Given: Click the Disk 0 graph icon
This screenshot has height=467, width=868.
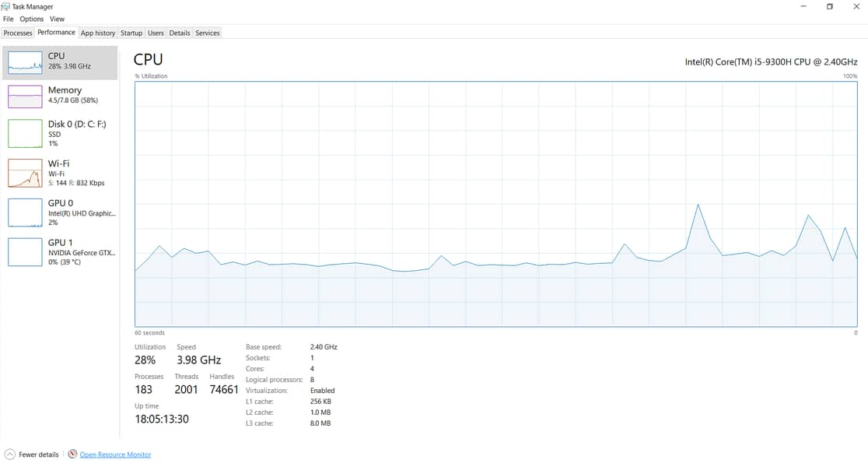Looking at the screenshot, I should [25, 133].
